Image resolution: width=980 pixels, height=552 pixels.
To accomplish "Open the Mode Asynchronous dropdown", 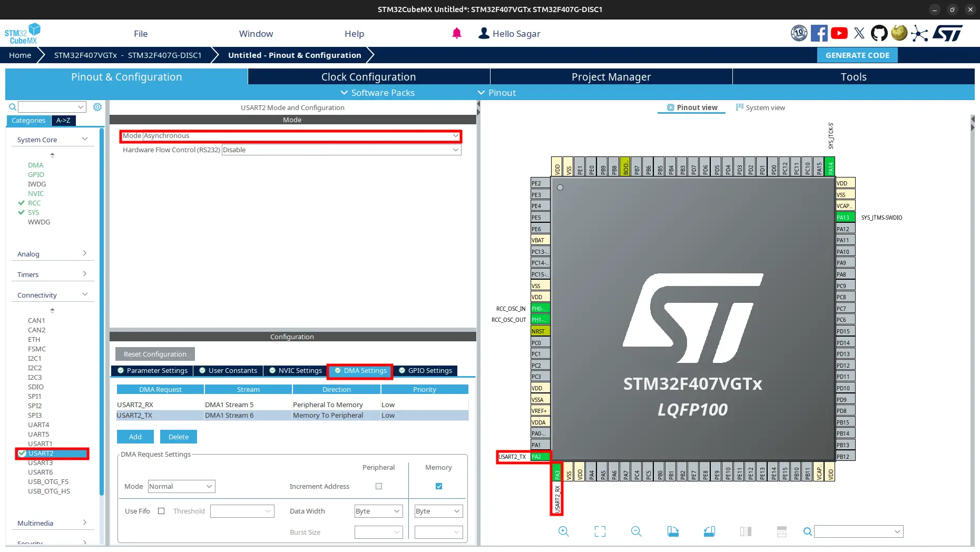I will pyautogui.click(x=302, y=136).
